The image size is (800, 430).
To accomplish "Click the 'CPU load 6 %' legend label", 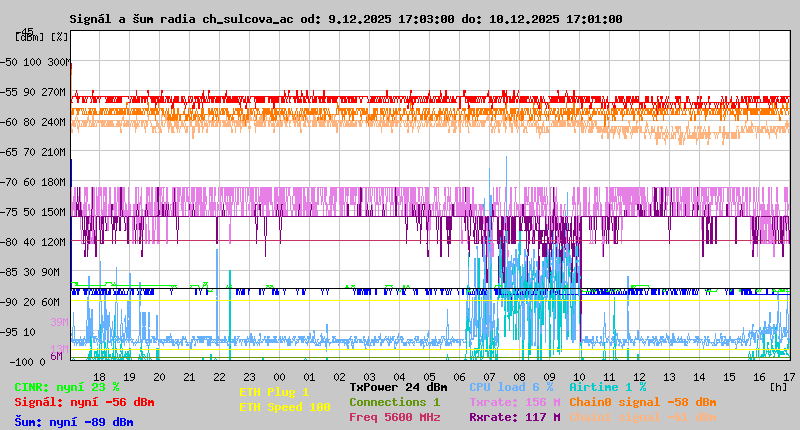I will [511, 387].
